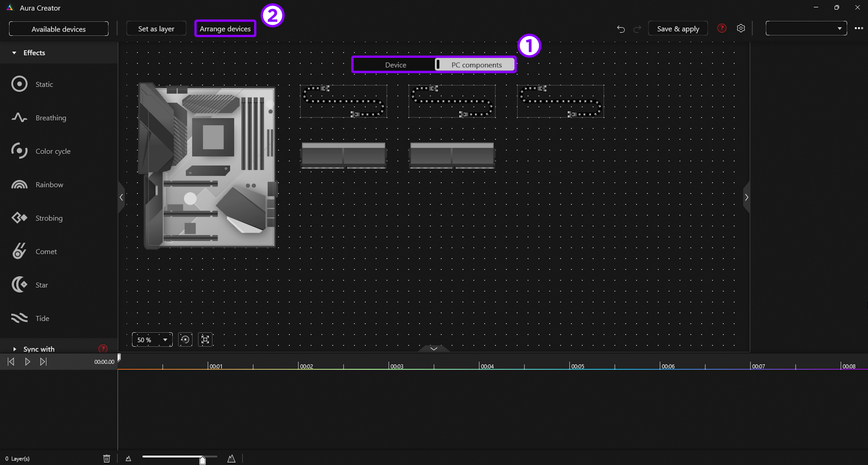Pick the Rainbow effect
The height and width of the screenshot is (465, 868).
coord(38,184)
